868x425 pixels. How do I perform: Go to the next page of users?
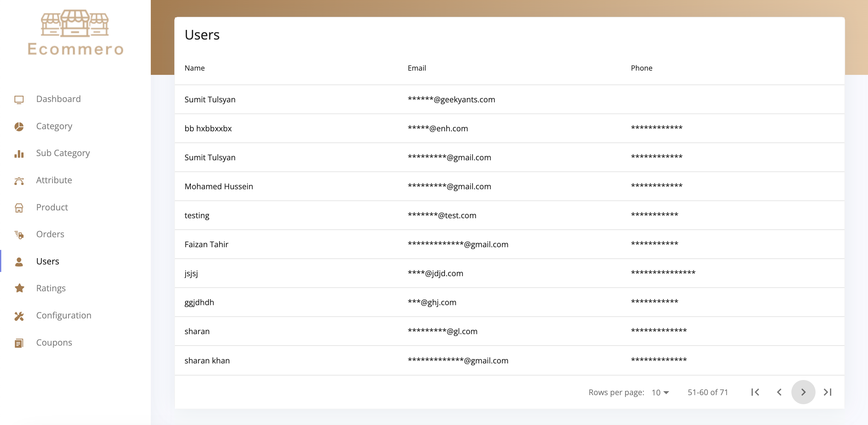803,392
